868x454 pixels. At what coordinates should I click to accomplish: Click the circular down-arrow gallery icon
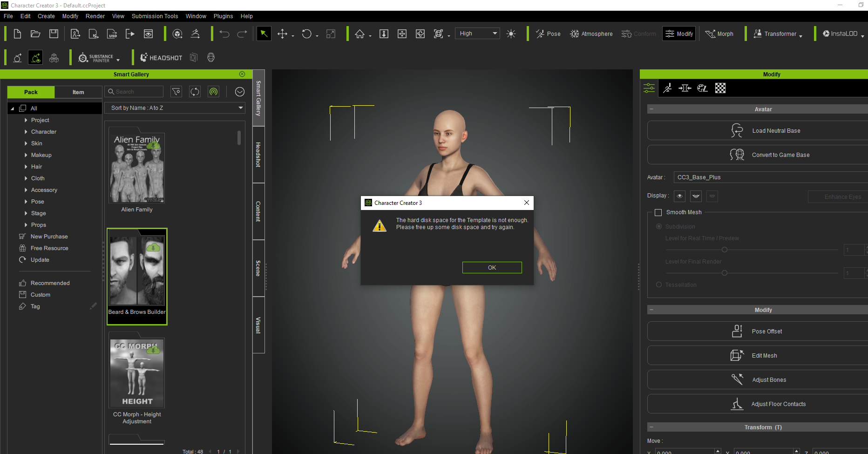pos(240,92)
